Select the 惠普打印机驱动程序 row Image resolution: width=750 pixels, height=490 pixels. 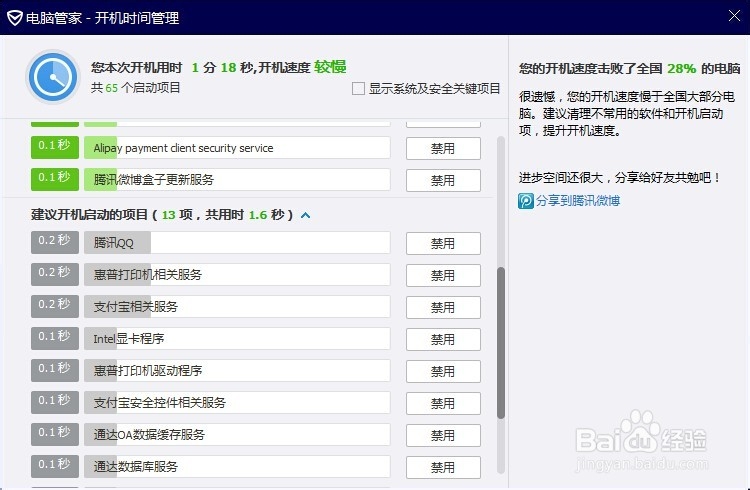(237, 371)
